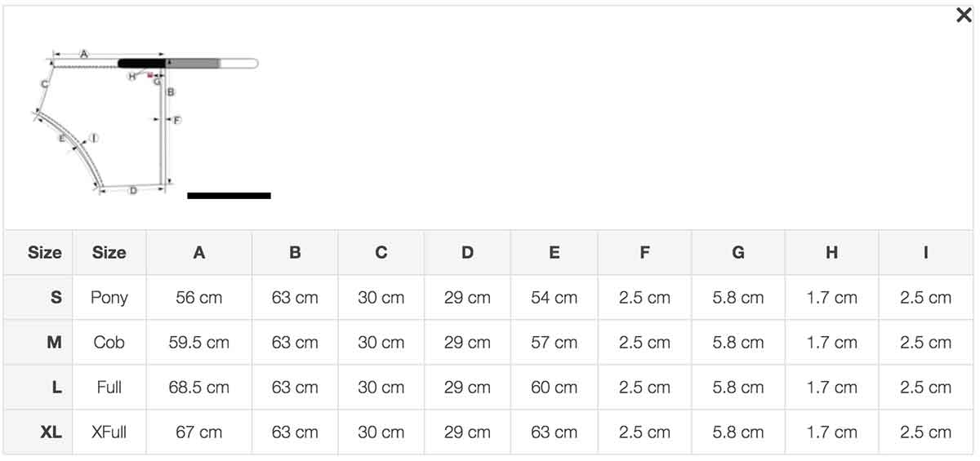Select the 59.5 cm measurement cell
This screenshot has height=461, width=980.
[x=199, y=343]
